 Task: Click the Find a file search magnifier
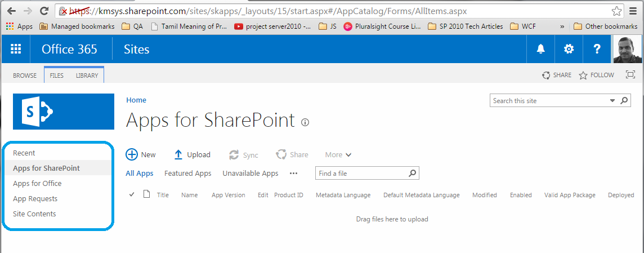(413, 173)
